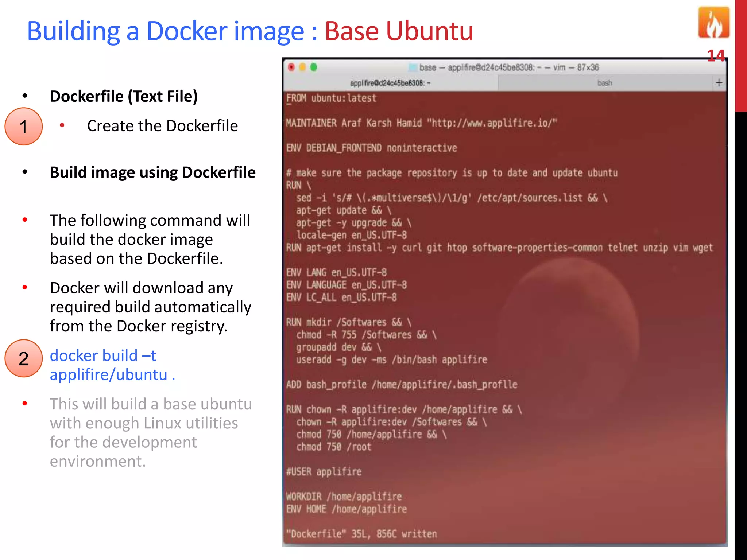Click the 'chmod -R 755 /Softwares' line
747x560 pixels.
click(366, 335)
